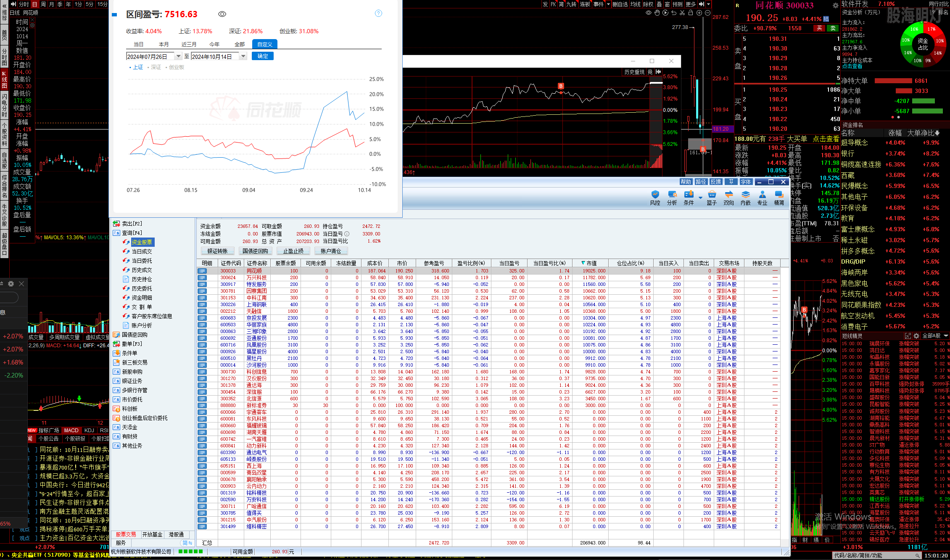
Task: Click the 银证转账 button
Action: [217, 251]
